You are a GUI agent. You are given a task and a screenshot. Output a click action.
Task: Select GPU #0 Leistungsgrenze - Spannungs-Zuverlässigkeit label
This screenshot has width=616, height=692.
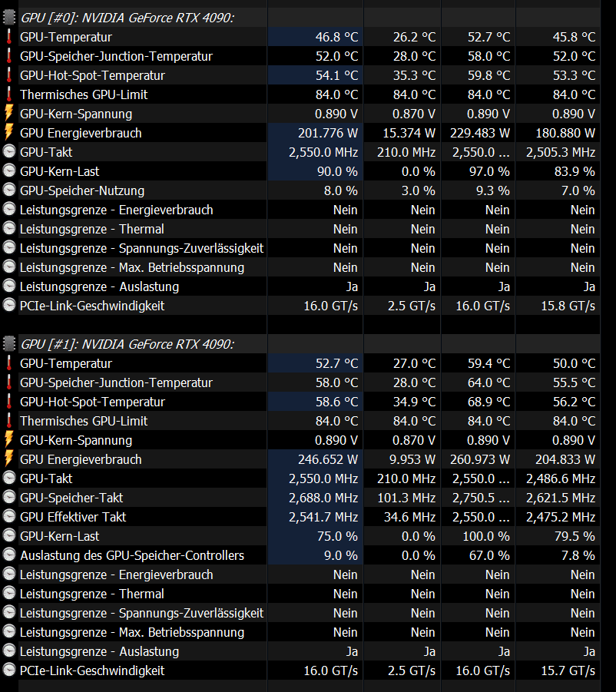click(141, 248)
